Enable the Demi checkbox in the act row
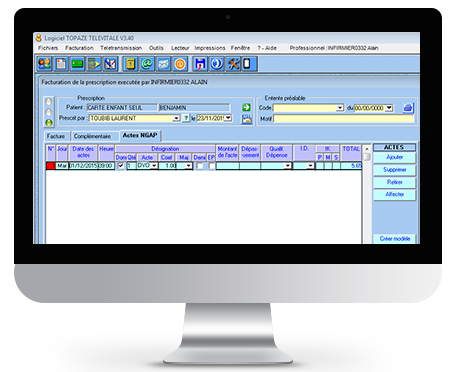The width and height of the screenshot is (451, 372). pos(199,166)
